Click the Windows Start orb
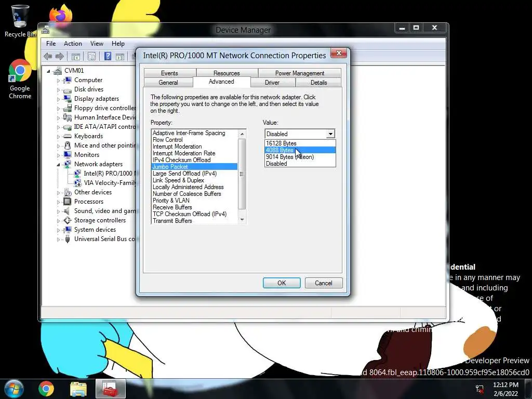The image size is (532, 399). [14, 389]
